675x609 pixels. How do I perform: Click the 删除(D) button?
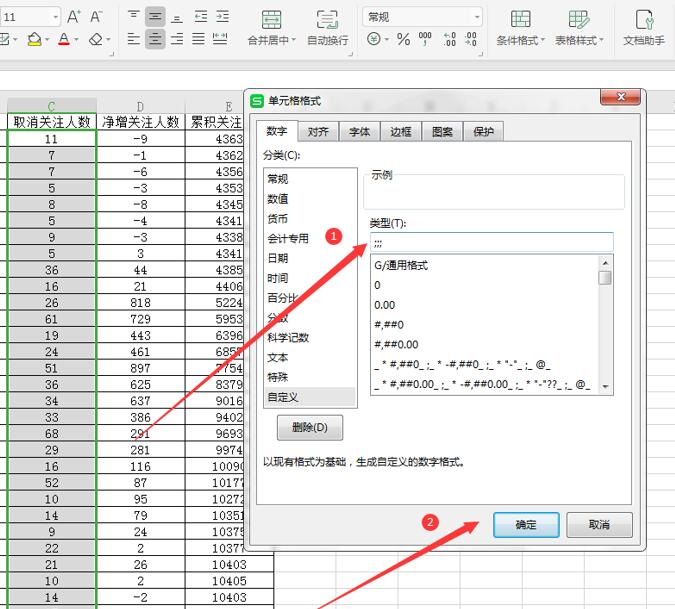pyautogui.click(x=310, y=427)
